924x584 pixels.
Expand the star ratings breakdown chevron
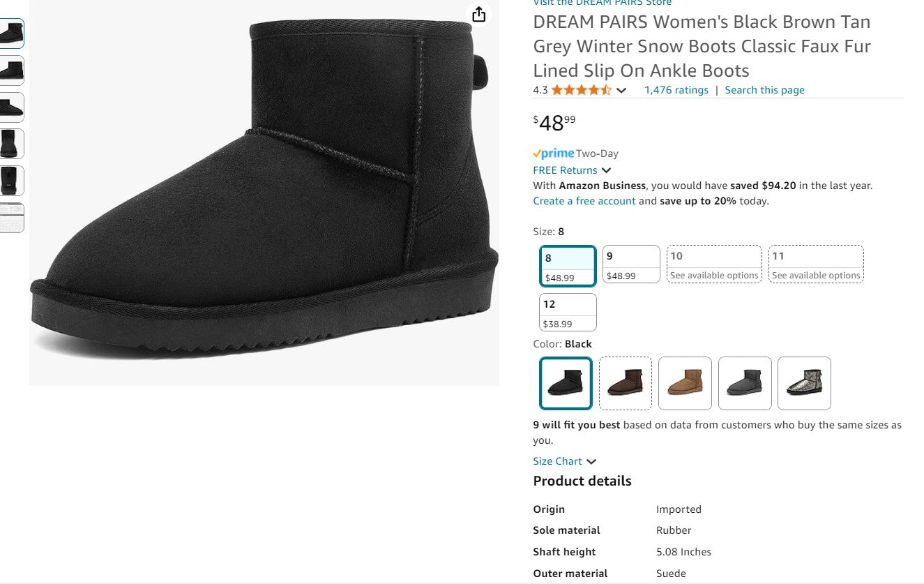click(621, 90)
